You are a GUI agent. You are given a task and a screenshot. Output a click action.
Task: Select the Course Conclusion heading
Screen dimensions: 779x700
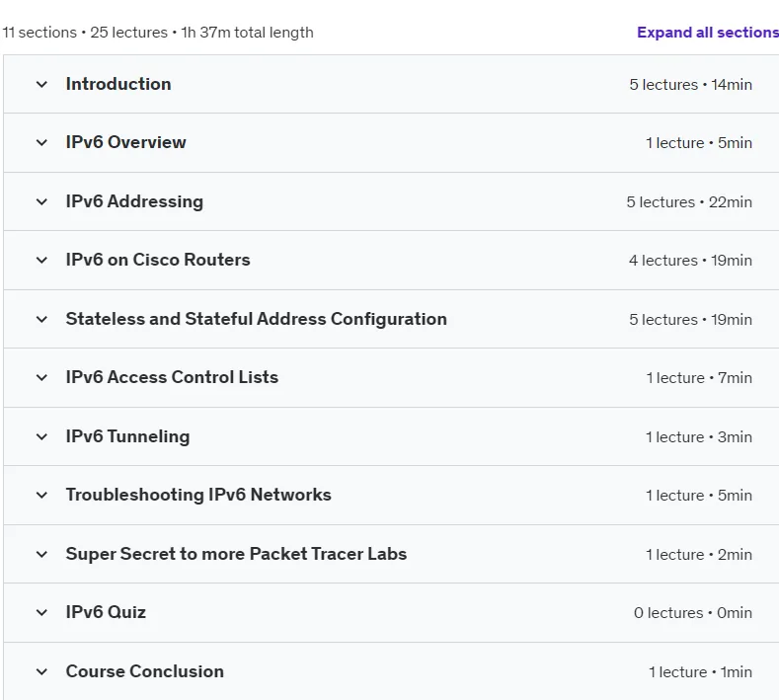point(144,671)
